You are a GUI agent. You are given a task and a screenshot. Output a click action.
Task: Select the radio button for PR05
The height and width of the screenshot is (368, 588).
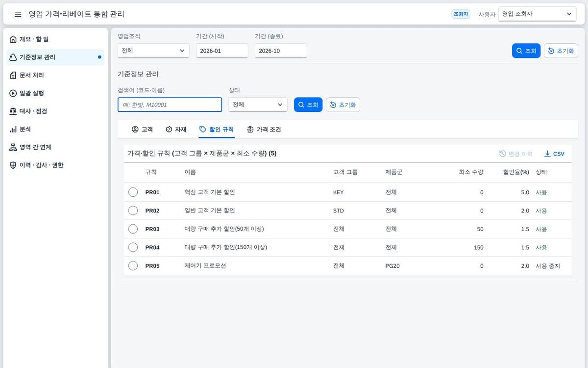pyautogui.click(x=133, y=266)
